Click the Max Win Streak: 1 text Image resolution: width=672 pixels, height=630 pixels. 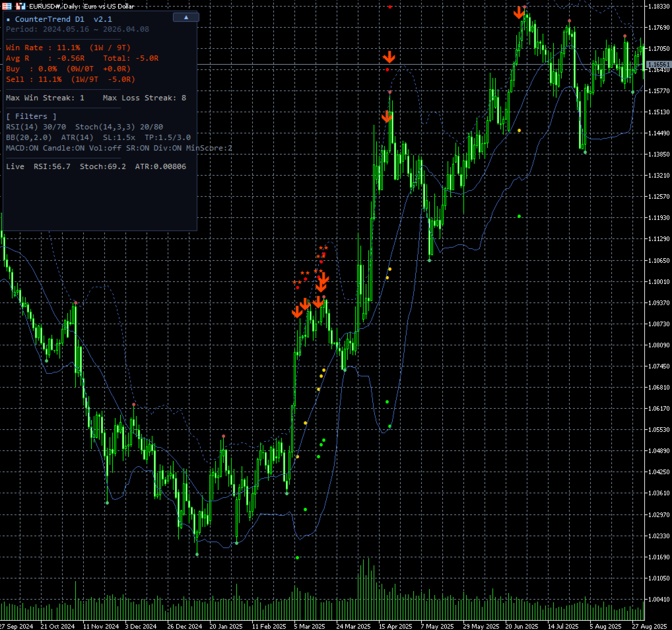click(45, 98)
